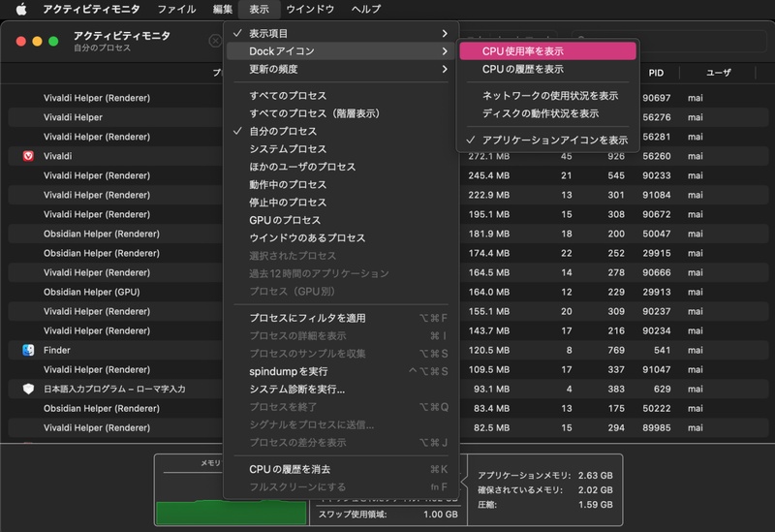
Task: Expand the 更新の頻度 submenu
Action: coord(341,69)
